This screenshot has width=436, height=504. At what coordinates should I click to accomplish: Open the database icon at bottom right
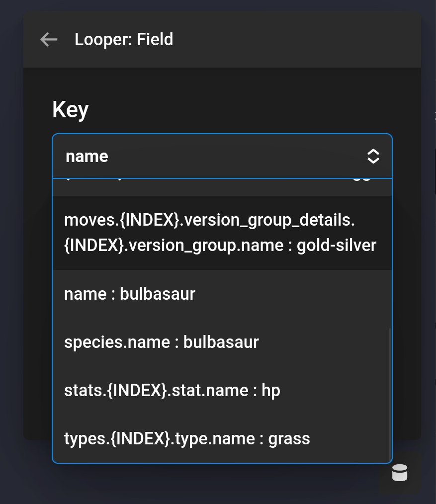coord(399,473)
